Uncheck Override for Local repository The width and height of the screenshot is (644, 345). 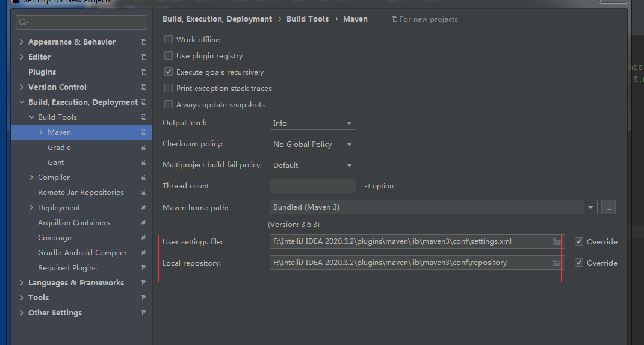pos(579,263)
